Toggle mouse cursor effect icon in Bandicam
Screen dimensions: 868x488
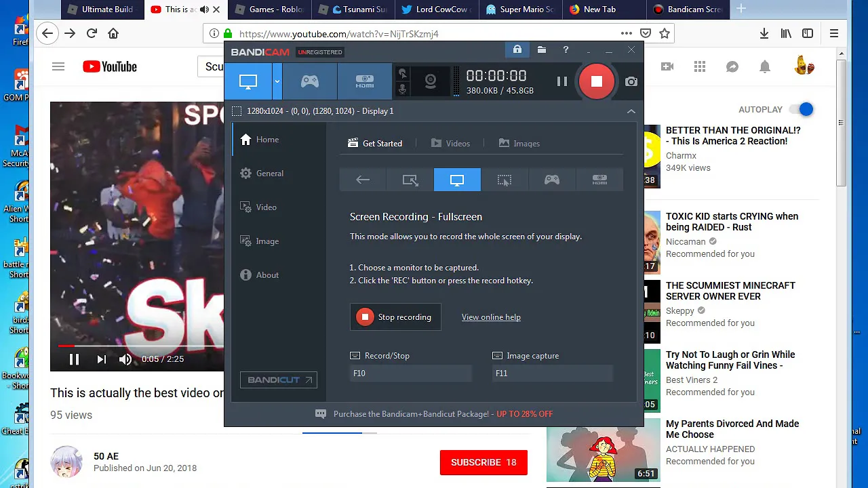click(x=403, y=74)
